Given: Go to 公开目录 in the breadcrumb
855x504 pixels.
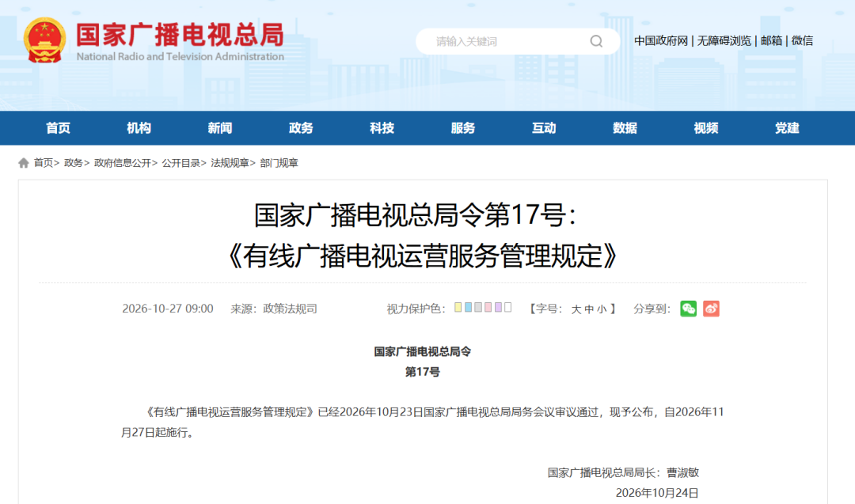Looking at the screenshot, I should point(181,163).
